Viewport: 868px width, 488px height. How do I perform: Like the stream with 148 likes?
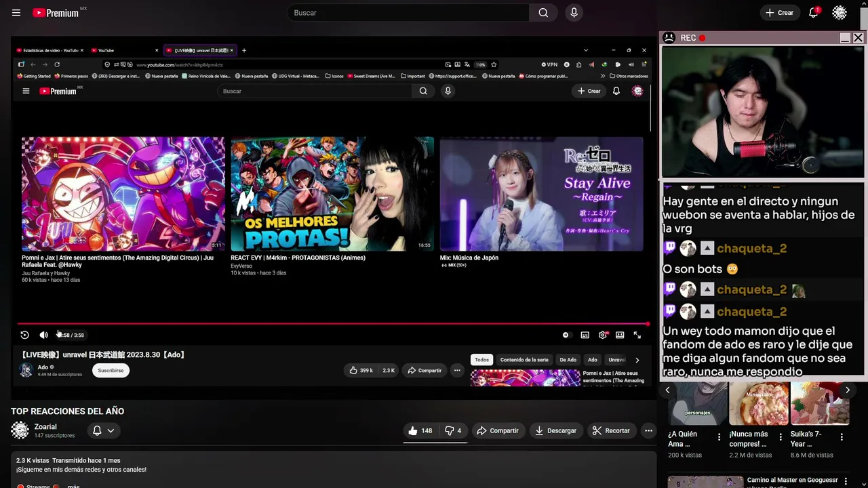pyautogui.click(x=420, y=430)
